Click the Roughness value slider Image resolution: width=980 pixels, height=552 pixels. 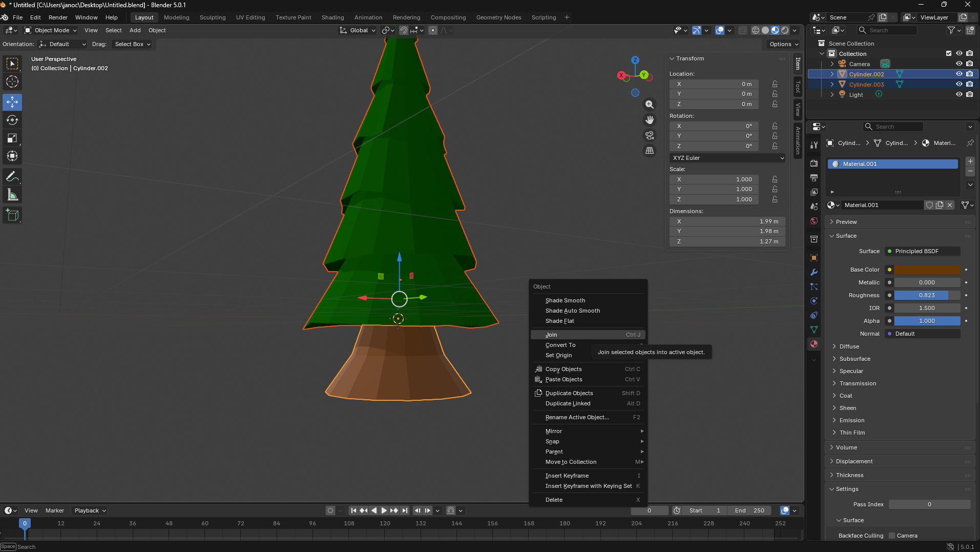927,295
